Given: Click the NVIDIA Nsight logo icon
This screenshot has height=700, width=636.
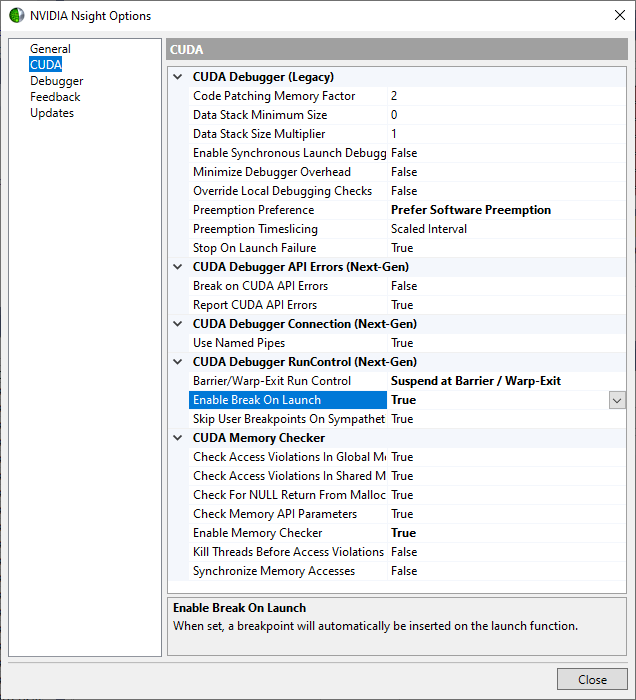Looking at the screenshot, I should 17,16.
